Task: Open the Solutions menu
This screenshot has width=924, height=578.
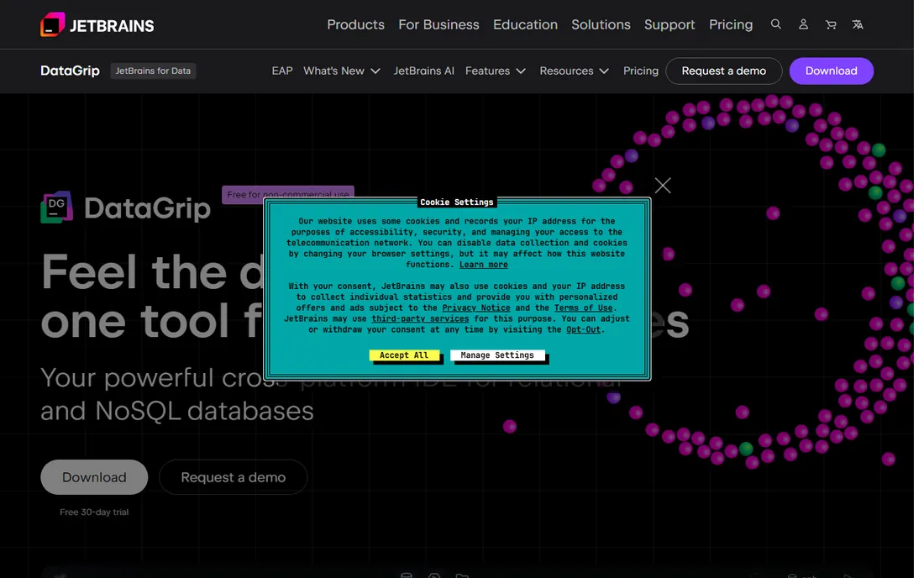Action: tap(601, 24)
